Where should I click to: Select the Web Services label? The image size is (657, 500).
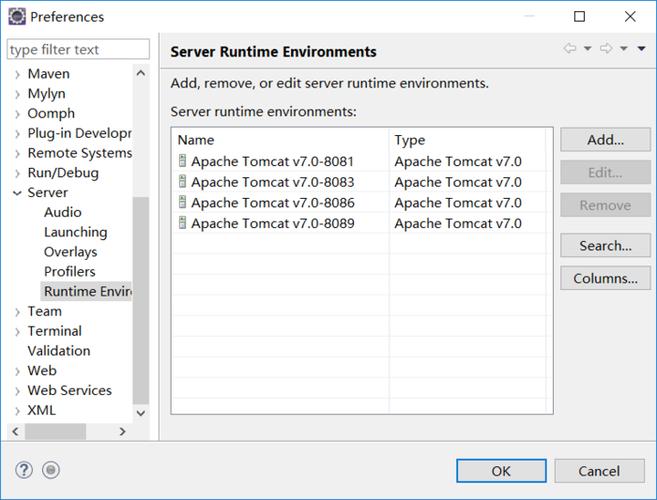70,390
